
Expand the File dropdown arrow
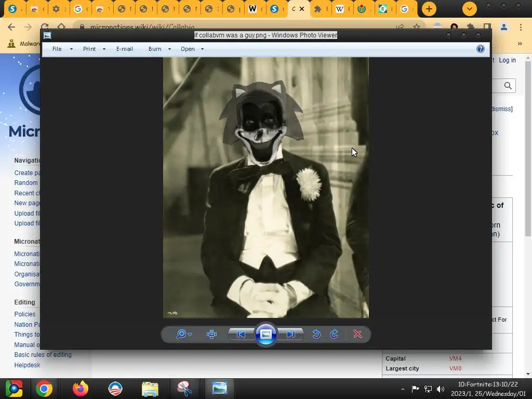(x=71, y=49)
